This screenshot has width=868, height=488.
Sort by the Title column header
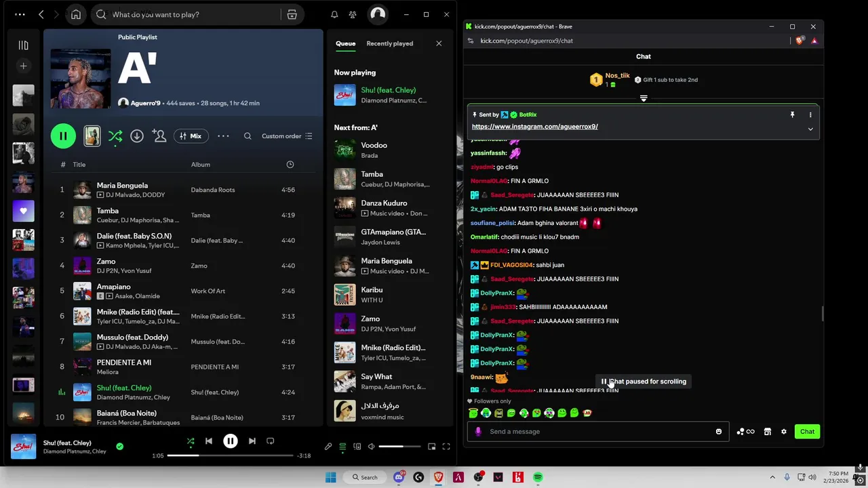(79, 165)
